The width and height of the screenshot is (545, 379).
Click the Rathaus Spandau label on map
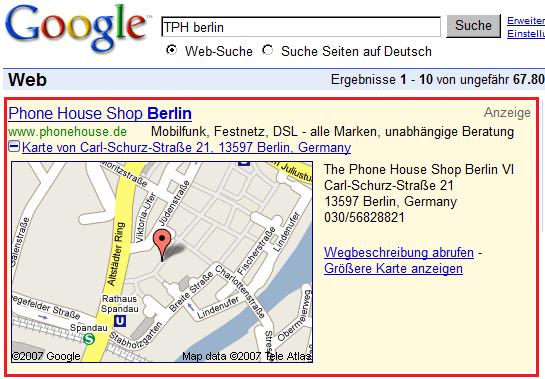(x=120, y=304)
